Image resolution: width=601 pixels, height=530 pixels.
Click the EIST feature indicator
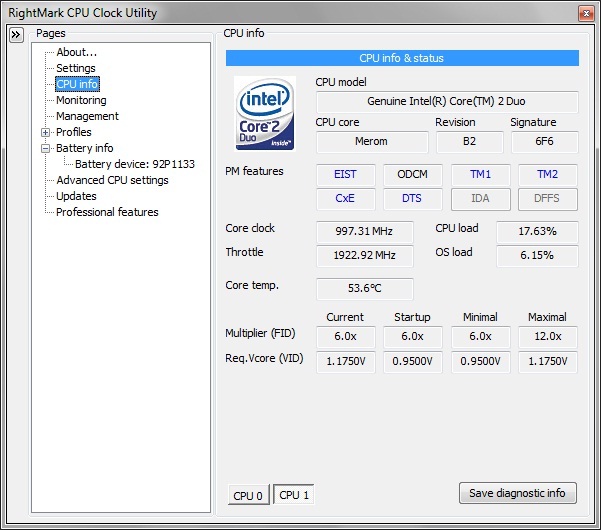point(345,175)
